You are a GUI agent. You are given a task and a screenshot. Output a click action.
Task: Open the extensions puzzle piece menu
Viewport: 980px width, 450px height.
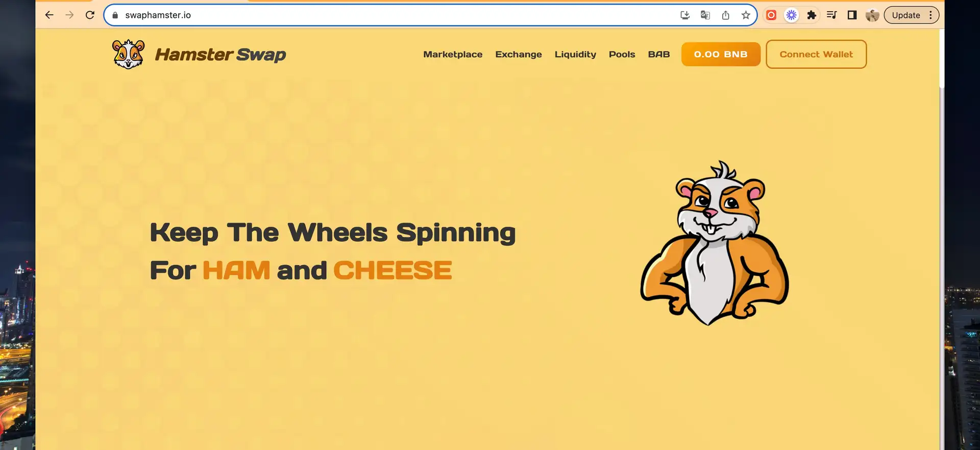812,15
